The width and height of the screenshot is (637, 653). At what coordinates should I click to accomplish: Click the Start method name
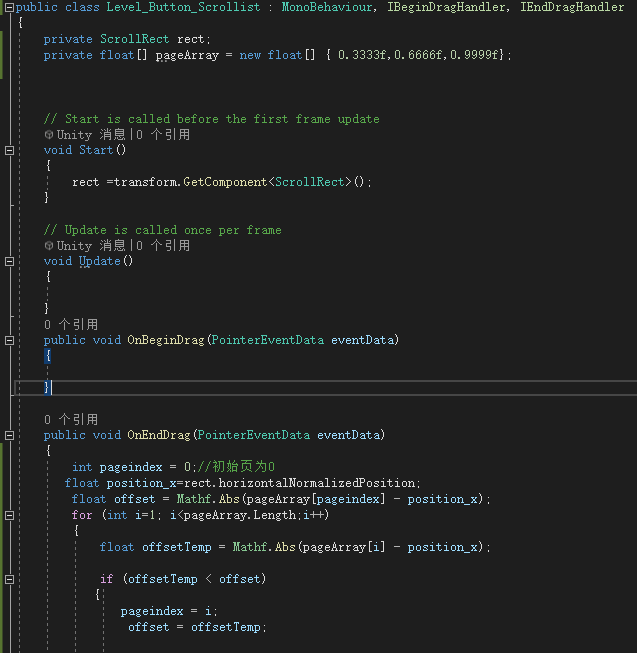[x=96, y=150]
